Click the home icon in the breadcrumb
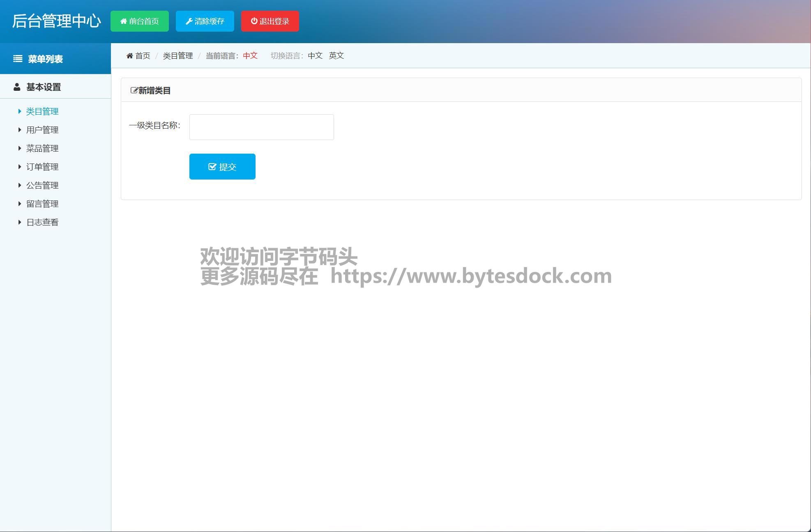Screen dimensions: 811x532 click(x=130, y=56)
